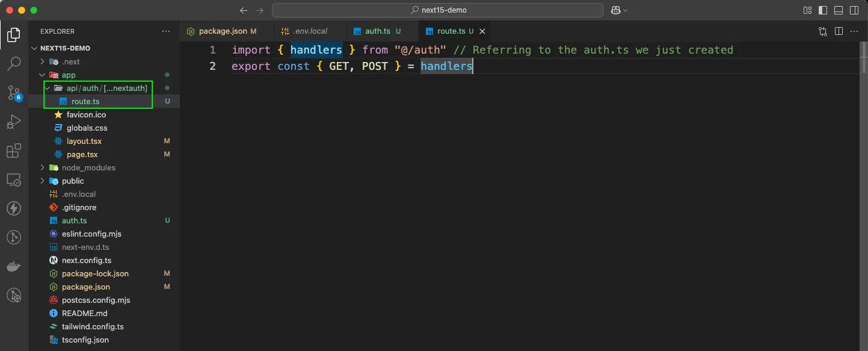Open package.json file in the explorer tree
Image resolution: width=868 pixels, height=351 pixels.
pyautogui.click(x=85, y=287)
